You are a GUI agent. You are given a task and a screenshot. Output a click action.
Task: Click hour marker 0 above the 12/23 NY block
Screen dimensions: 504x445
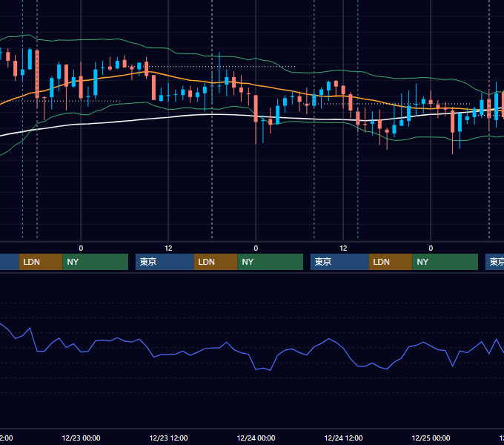point(81,248)
